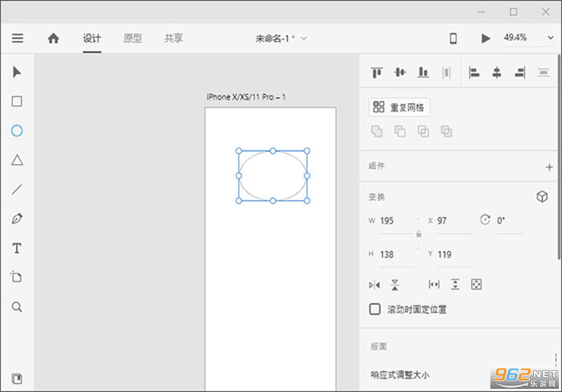The height and width of the screenshot is (392, 562).
Task: Click the 重复网格 repeat grid button
Action: [x=399, y=107]
